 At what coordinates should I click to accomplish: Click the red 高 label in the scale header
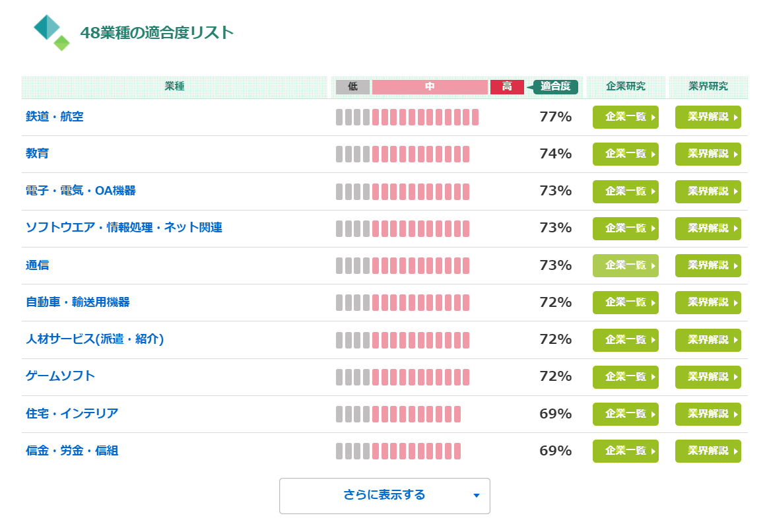506,86
